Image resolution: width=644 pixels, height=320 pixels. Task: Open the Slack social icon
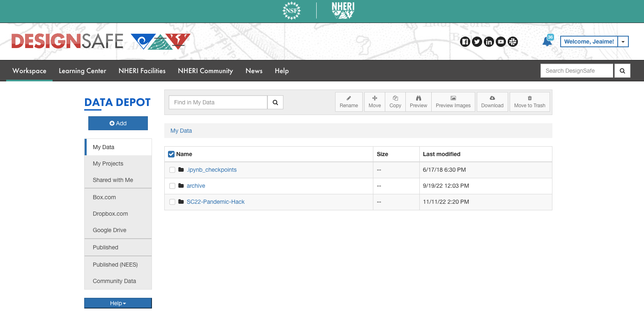click(513, 41)
